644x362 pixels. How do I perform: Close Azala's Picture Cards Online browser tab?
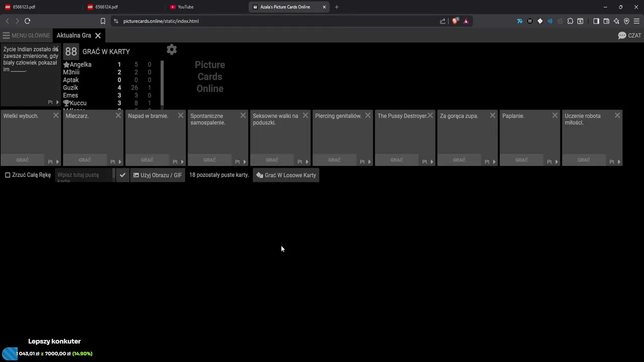325,7
